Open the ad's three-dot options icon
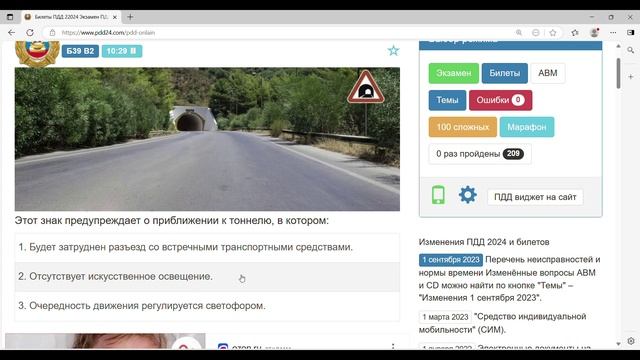Image resolution: width=640 pixels, height=360 pixels. 393,346
